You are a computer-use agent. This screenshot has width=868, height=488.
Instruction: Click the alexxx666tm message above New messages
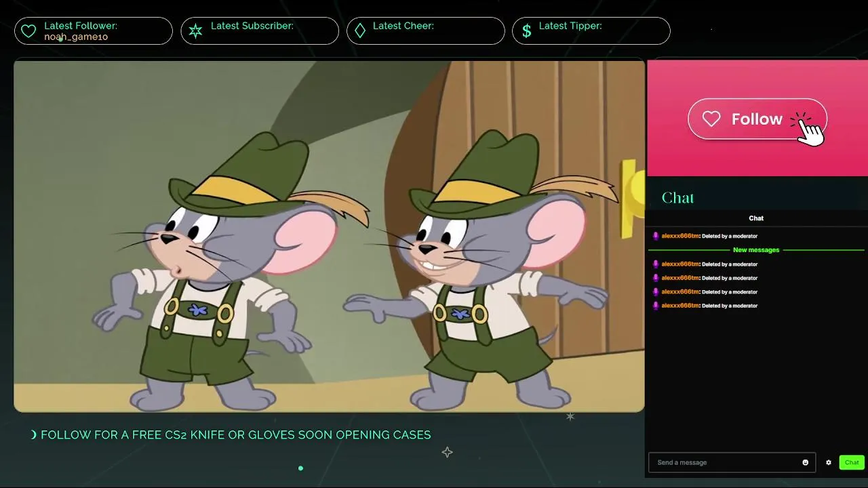coord(705,236)
